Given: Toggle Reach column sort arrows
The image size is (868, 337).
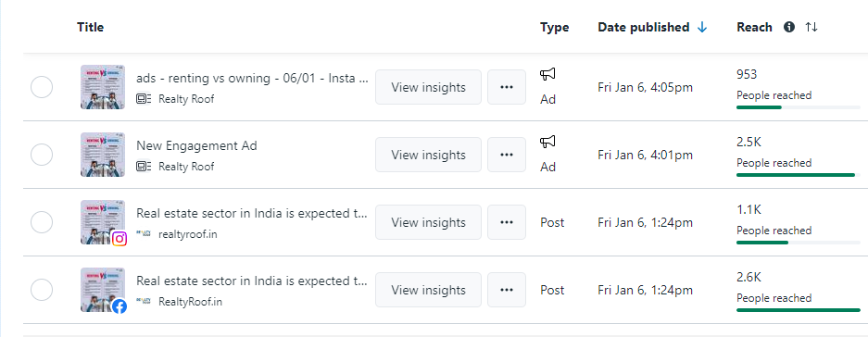Looking at the screenshot, I should (x=811, y=27).
